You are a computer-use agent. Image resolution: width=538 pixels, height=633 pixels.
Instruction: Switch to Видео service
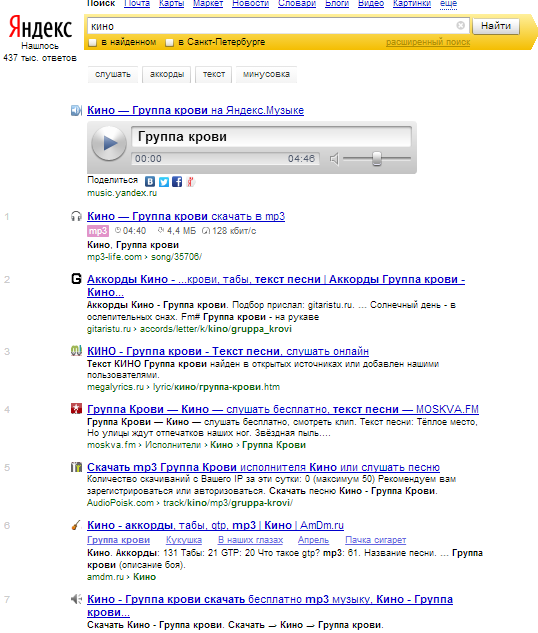[x=371, y=4]
